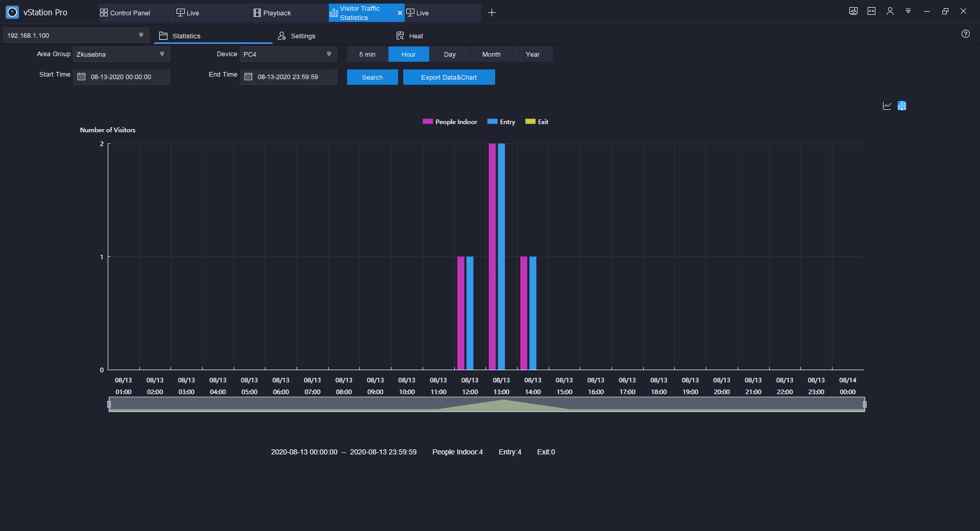Click the 'Number of Visitors' axis label
This screenshot has height=531, width=980.
(x=108, y=130)
